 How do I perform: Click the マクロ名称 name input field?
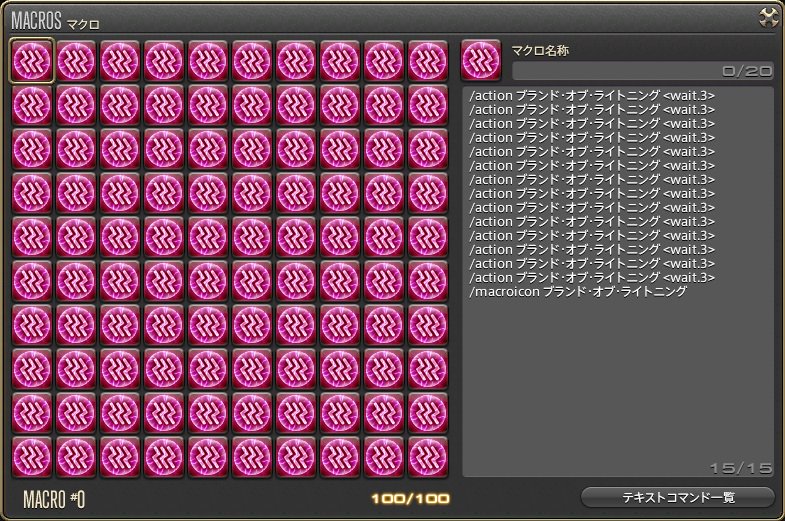[x=643, y=71]
